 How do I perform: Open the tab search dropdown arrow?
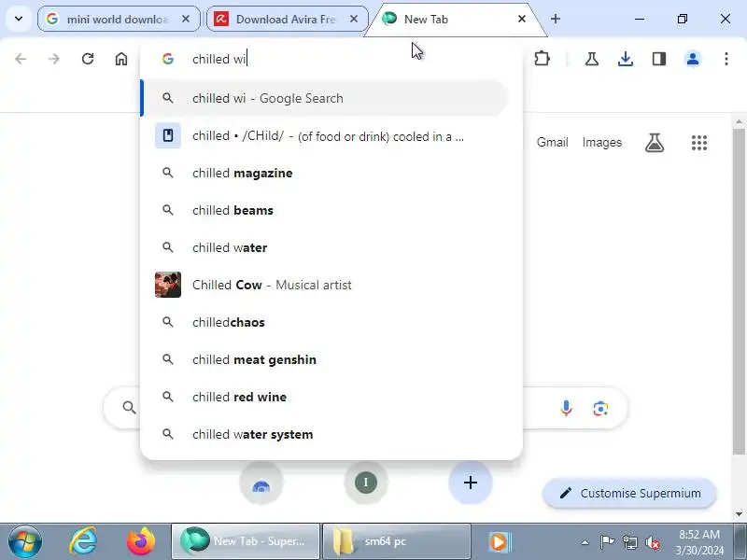(19, 19)
